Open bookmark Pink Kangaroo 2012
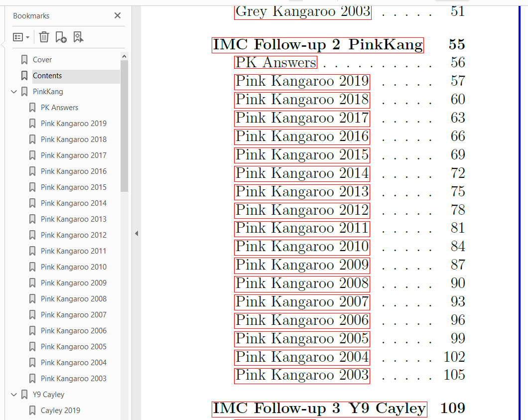This screenshot has width=528, height=420. click(x=74, y=235)
